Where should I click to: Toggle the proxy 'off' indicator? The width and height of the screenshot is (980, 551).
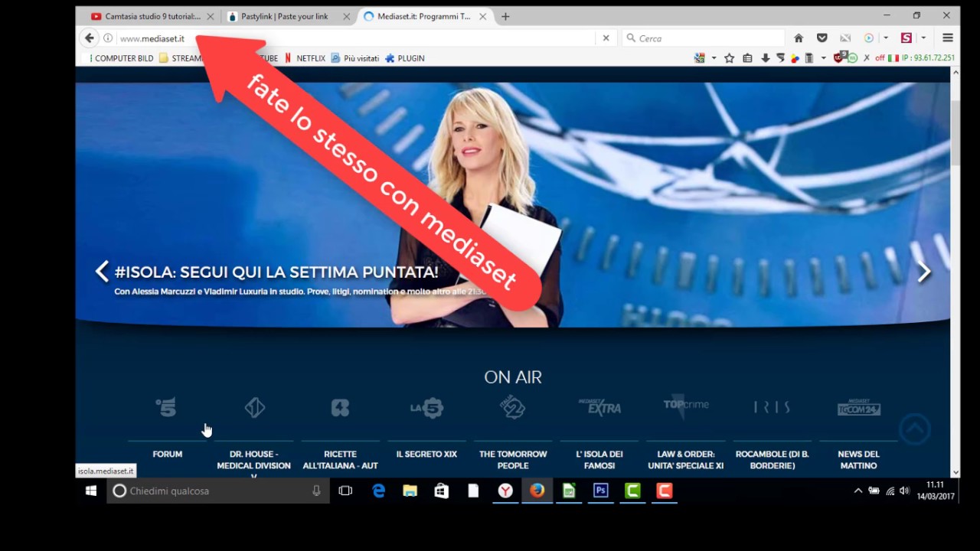pyautogui.click(x=880, y=58)
